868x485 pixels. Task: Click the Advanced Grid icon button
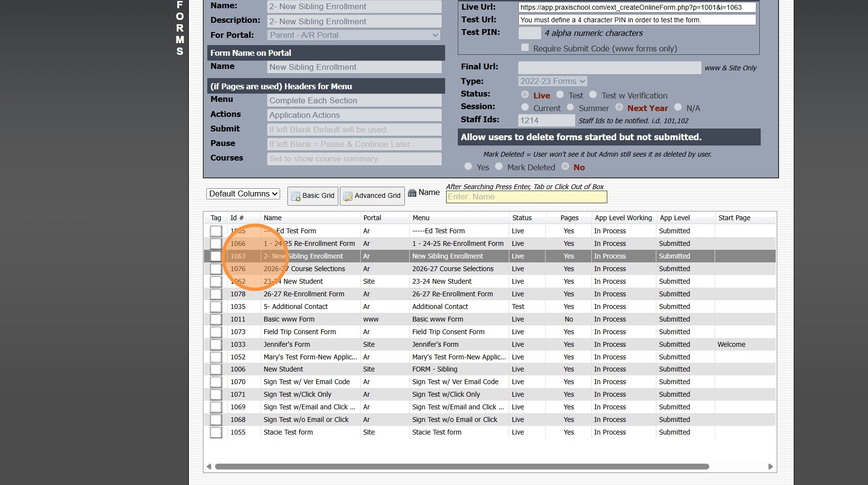(x=372, y=196)
